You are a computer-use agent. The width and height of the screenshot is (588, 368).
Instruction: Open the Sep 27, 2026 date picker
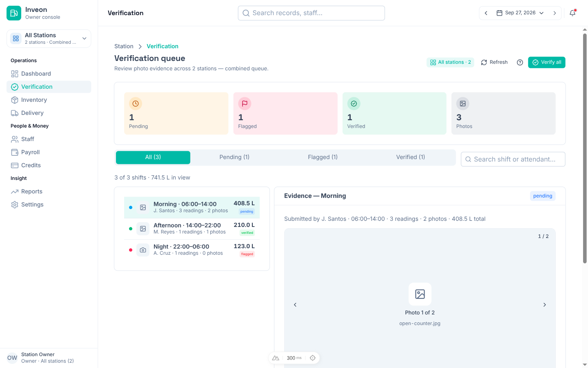[x=520, y=13]
